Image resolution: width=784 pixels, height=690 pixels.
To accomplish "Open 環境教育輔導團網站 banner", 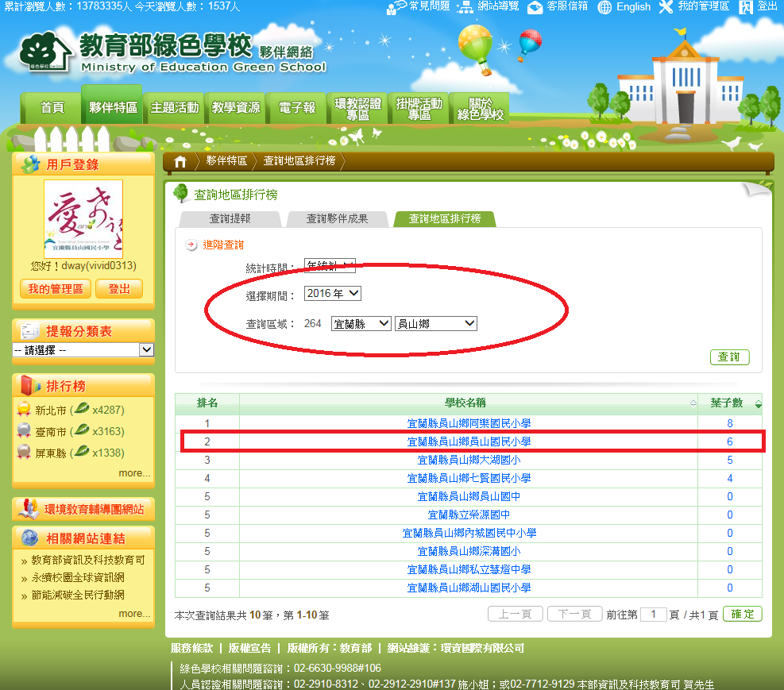I will click(x=83, y=509).
